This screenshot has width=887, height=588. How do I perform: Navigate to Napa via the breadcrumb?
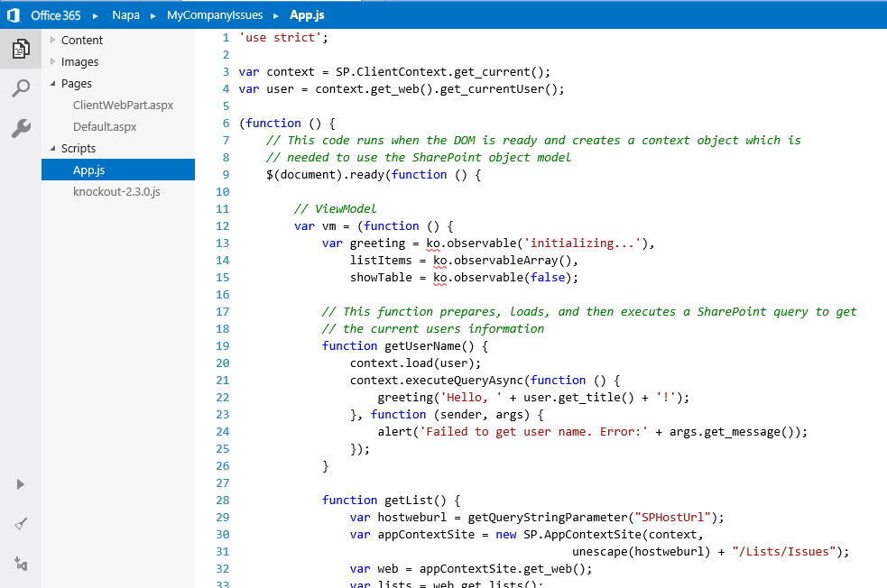point(125,14)
